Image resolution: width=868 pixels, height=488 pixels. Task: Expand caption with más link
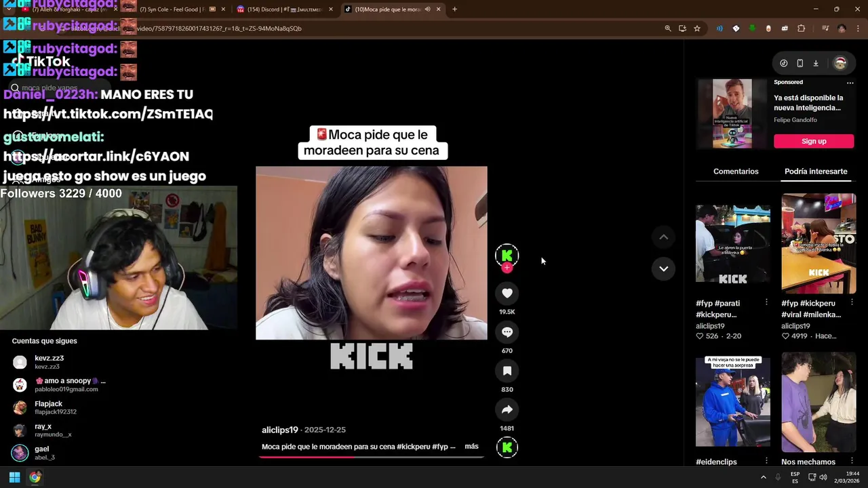pyautogui.click(x=471, y=447)
